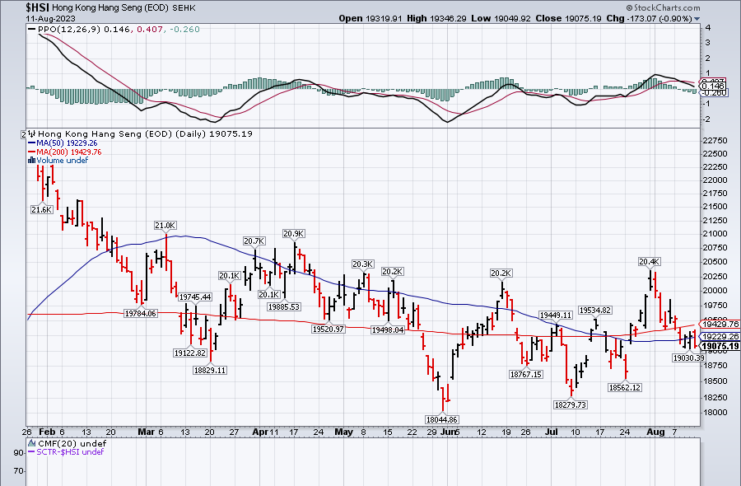Click the CMF(20) undef indicator icon
741x486 pixels.
pyautogui.click(x=31, y=443)
